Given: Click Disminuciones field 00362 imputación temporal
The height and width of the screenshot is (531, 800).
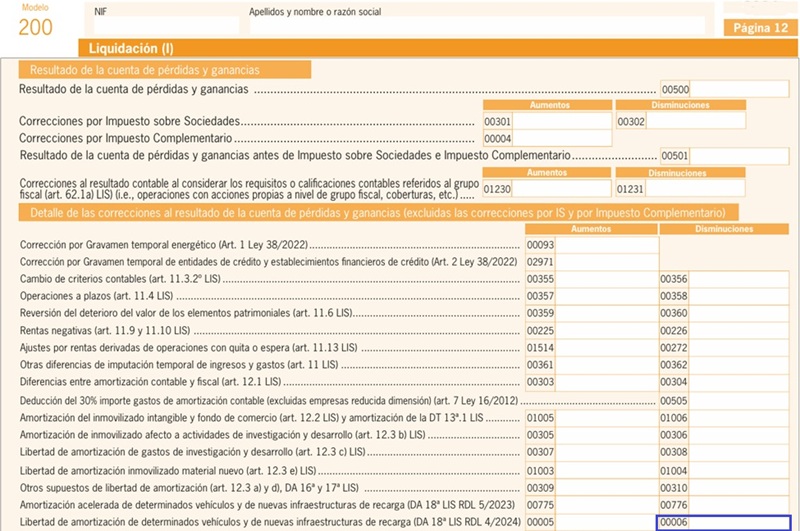Looking at the screenshot, I should [x=739, y=365].
